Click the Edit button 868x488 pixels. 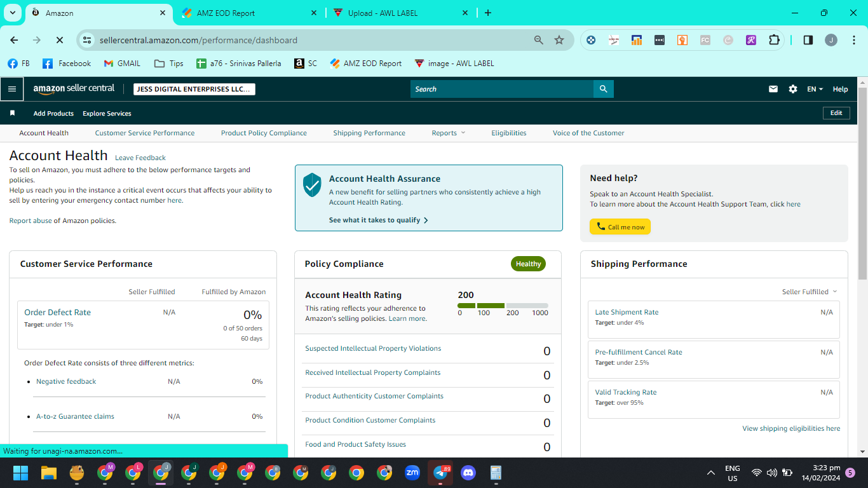836,113
